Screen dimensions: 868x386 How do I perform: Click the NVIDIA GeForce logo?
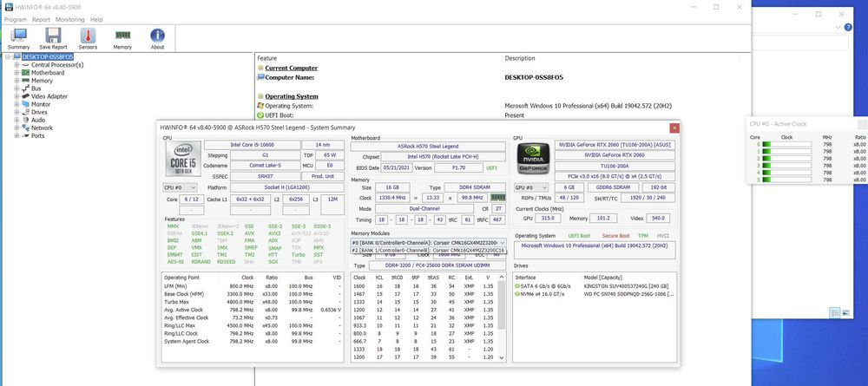(x=534, y=160)
